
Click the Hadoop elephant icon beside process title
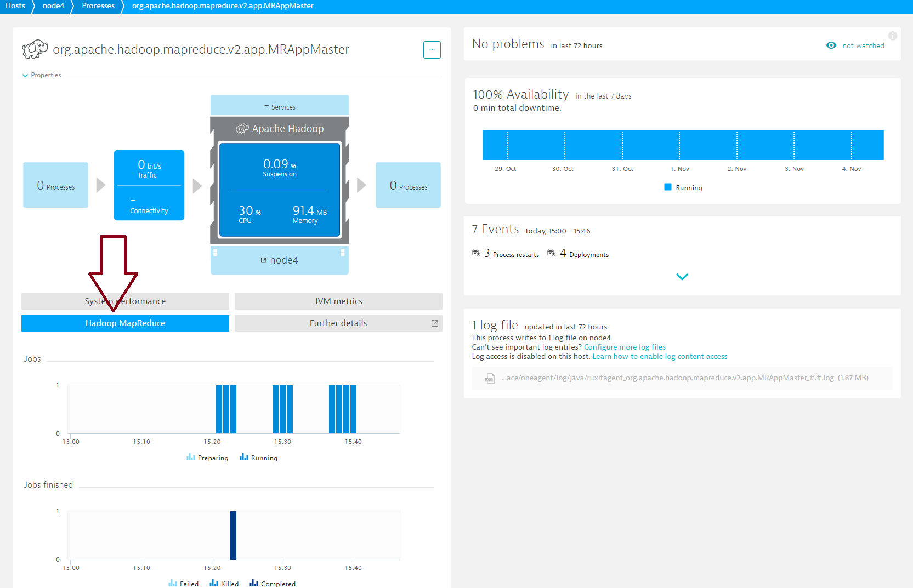tap(35, 49)
